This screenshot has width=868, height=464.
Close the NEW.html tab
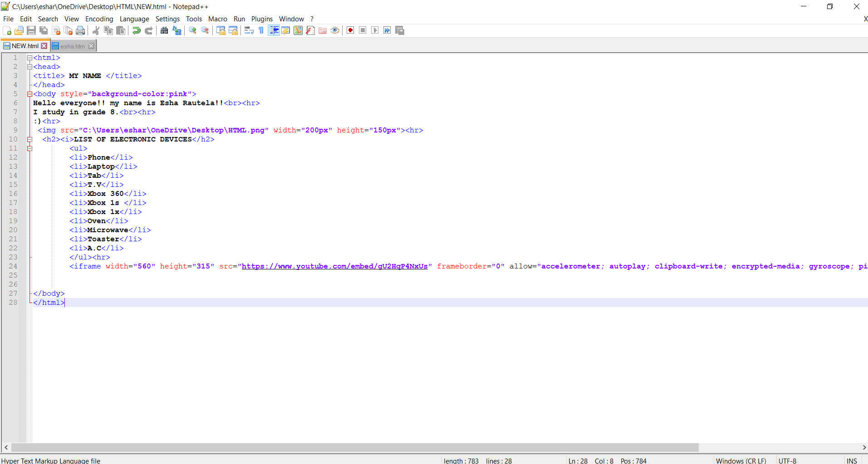44,46
